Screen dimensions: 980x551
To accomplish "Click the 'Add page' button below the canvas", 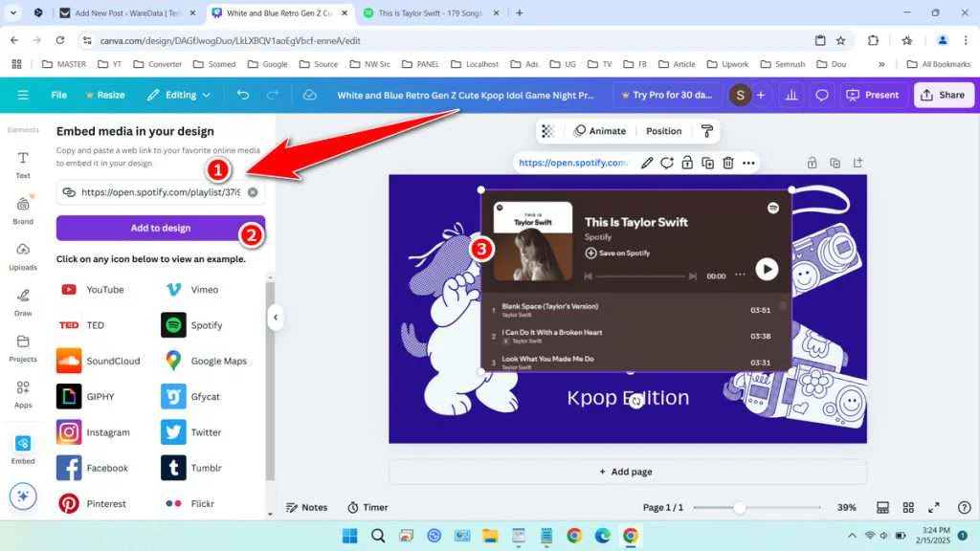I will [x=626, y=471].
